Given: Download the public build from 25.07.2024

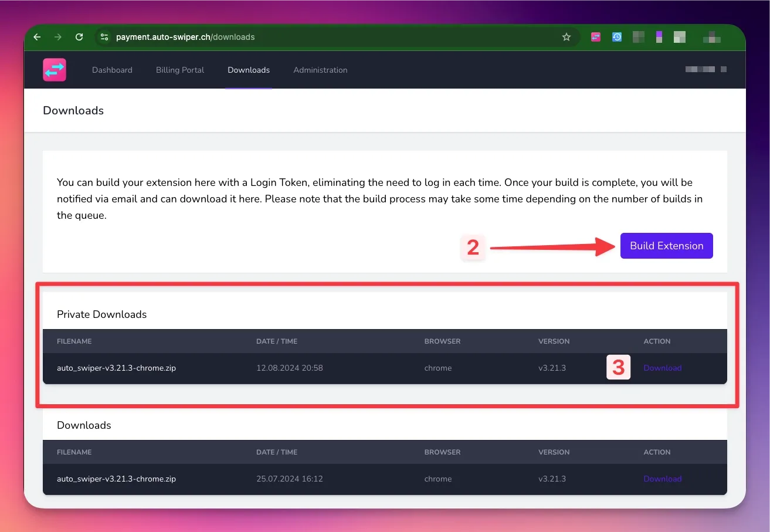Looking at the screenshot, I should tap(663, 479).
